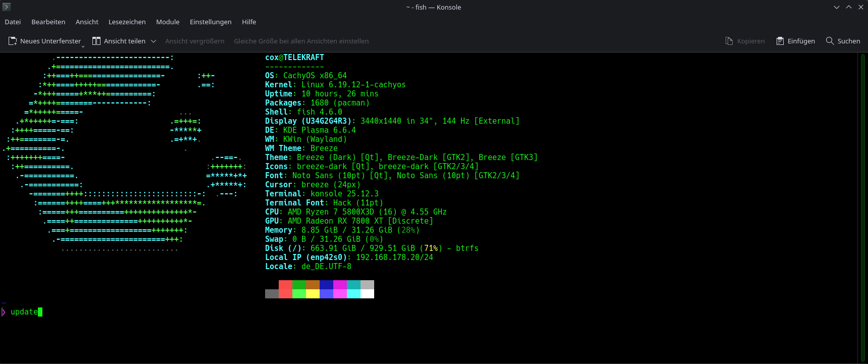
Task: Click window title fish — Konsole
Action: tap(438, 7)
